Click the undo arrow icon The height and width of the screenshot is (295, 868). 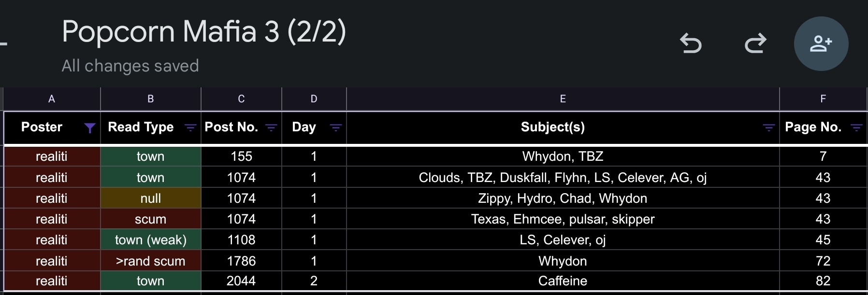tap(691, 43)
